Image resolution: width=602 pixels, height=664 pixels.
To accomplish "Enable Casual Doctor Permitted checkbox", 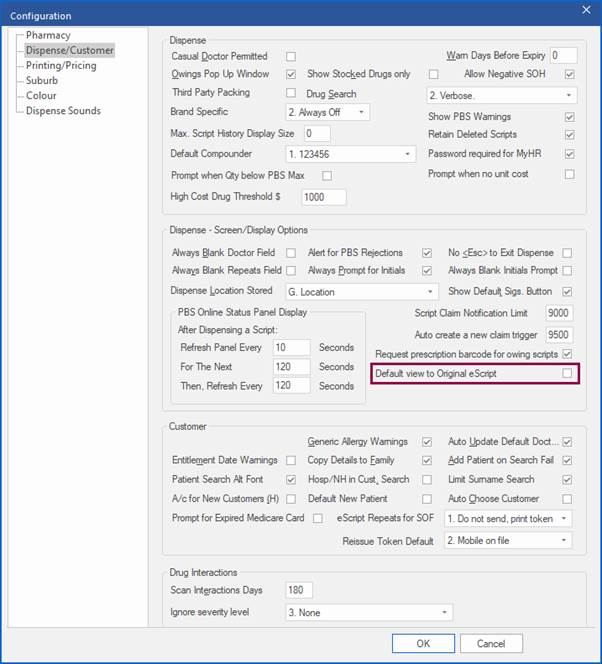I will pyautogui.click(x=291, y=56).
